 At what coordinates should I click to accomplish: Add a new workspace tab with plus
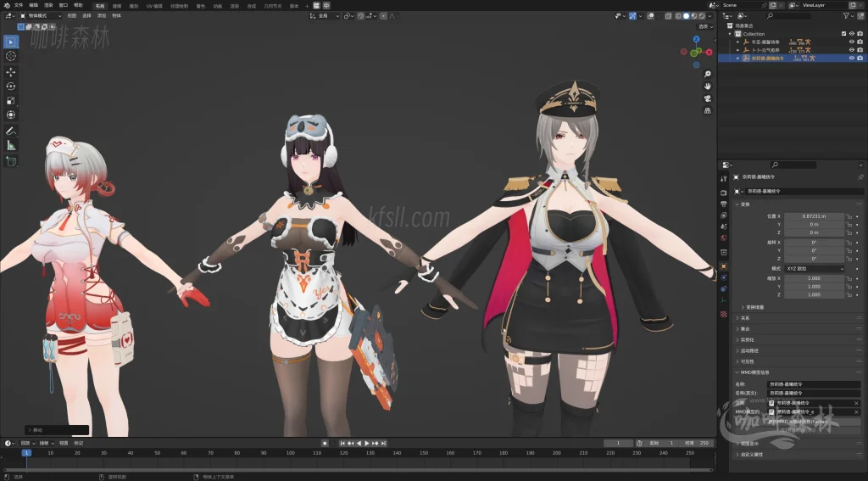tap(307, 6)
